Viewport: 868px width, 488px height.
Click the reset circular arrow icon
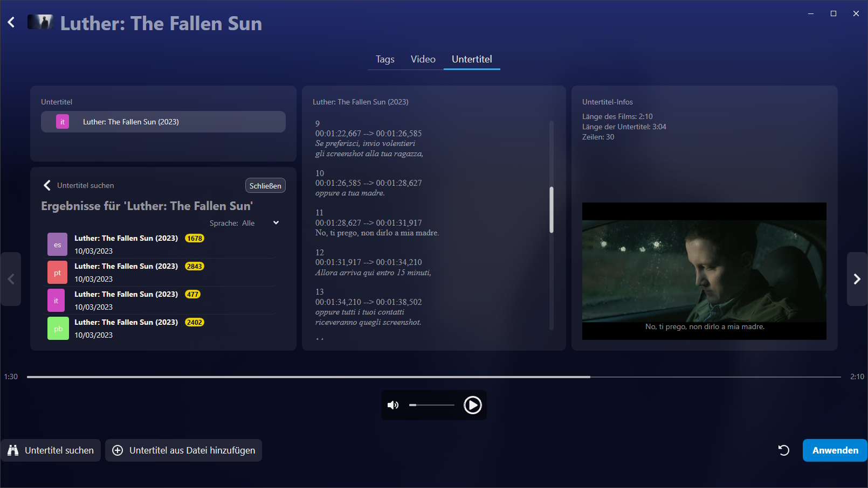[784, 450]
